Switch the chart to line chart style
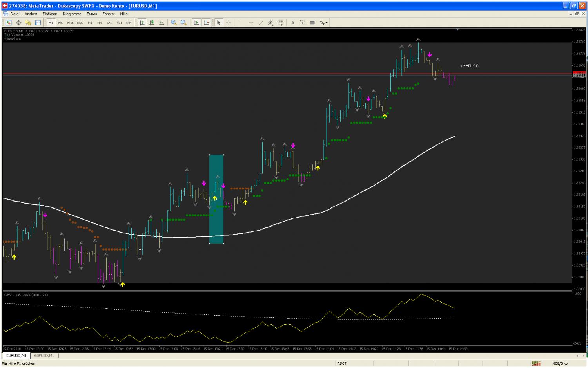Viewport: 588px width, 368px height. (x=162, y=23)
